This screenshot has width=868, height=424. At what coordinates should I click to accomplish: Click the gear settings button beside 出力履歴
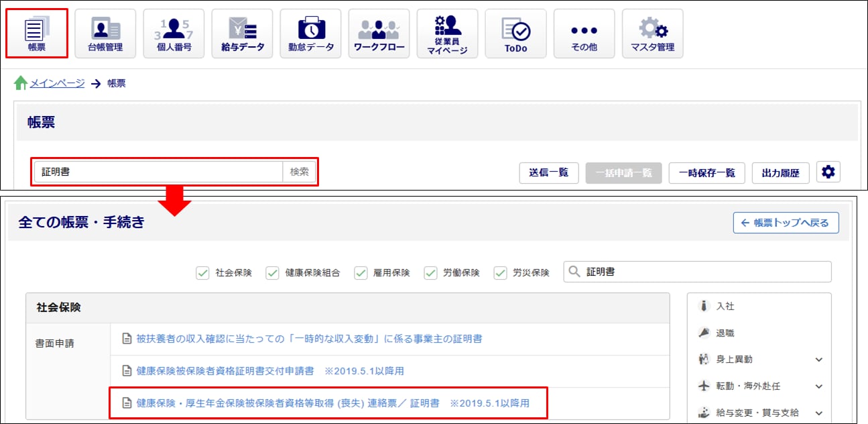828,172
